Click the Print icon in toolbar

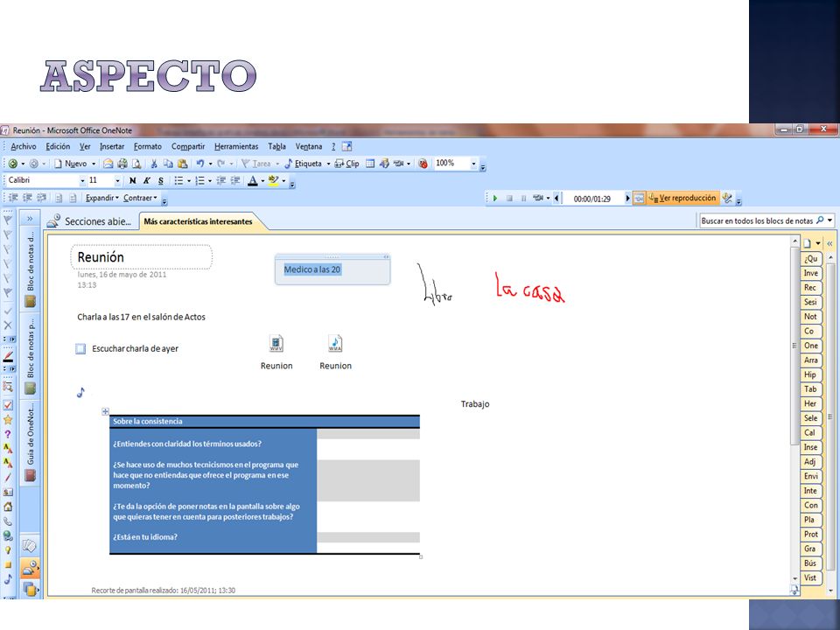(122, 164)
